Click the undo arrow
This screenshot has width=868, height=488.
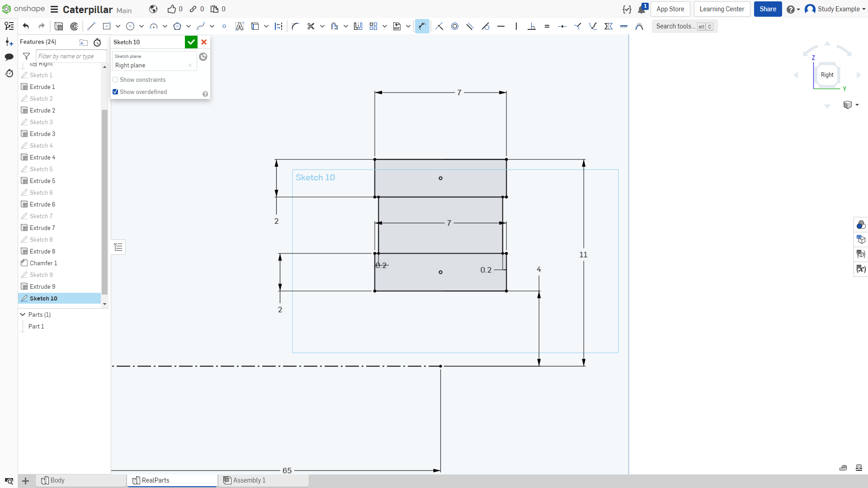pyautogui.click(x=26, y=26)
